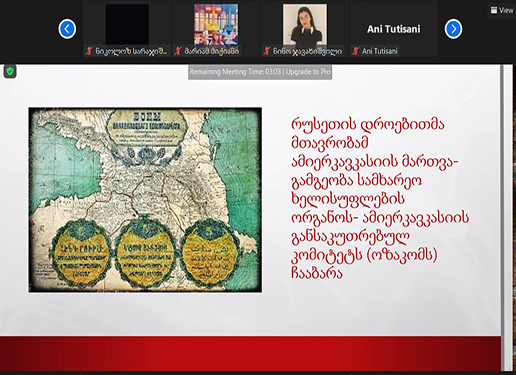This screenshot has width=516, height=375.
Task: Click the green encryption shield icon
Action: coord(10,71)
